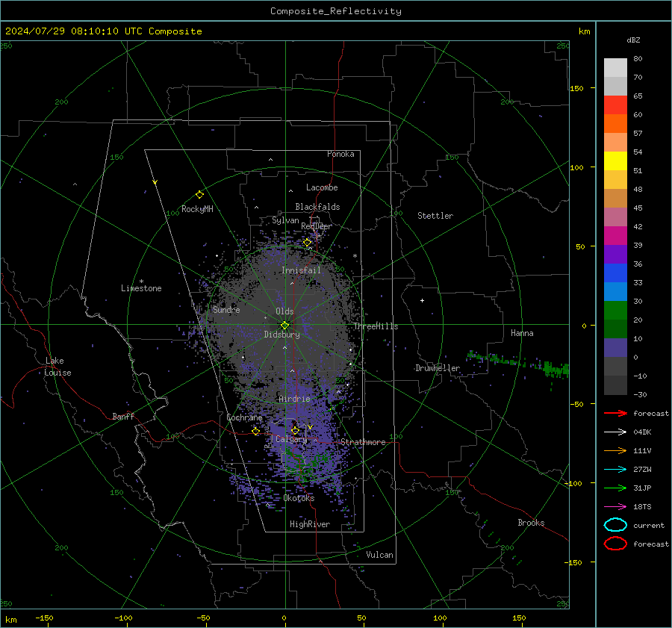This screenshot has height=628, width=672.
Task: Click the HighRiver city label
Action: coord(310,524)
